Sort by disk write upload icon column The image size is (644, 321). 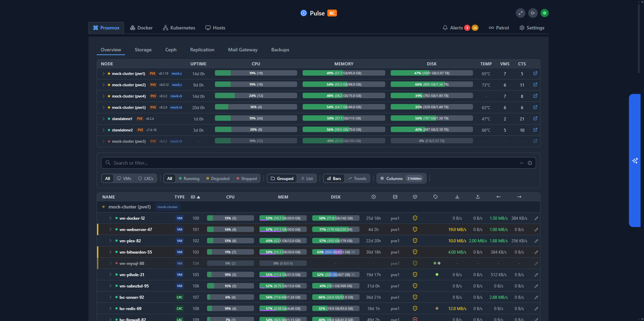477,197
